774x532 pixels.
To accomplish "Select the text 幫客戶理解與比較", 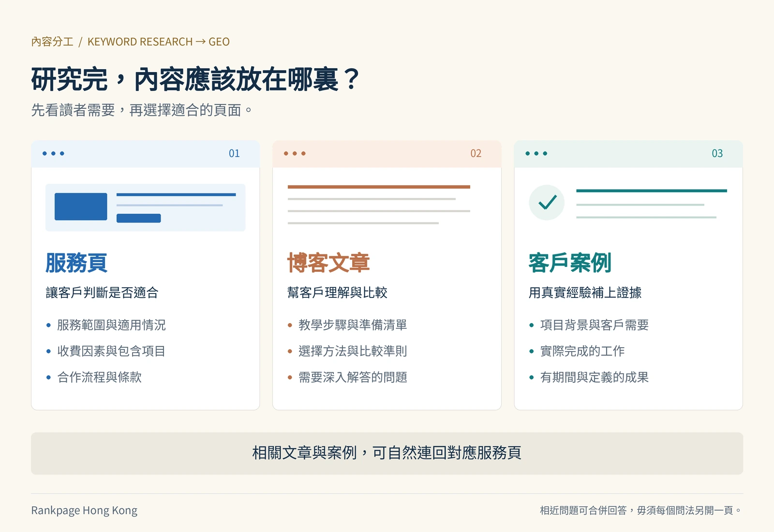I will [337, 293].
